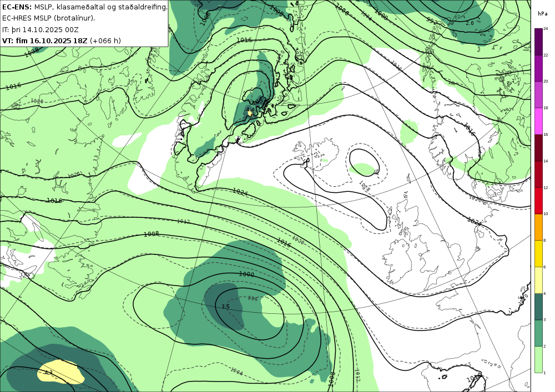Screen dimensions: 555x392
Task: Click the small yellow marker over Greenland
Action: (250, 113)
